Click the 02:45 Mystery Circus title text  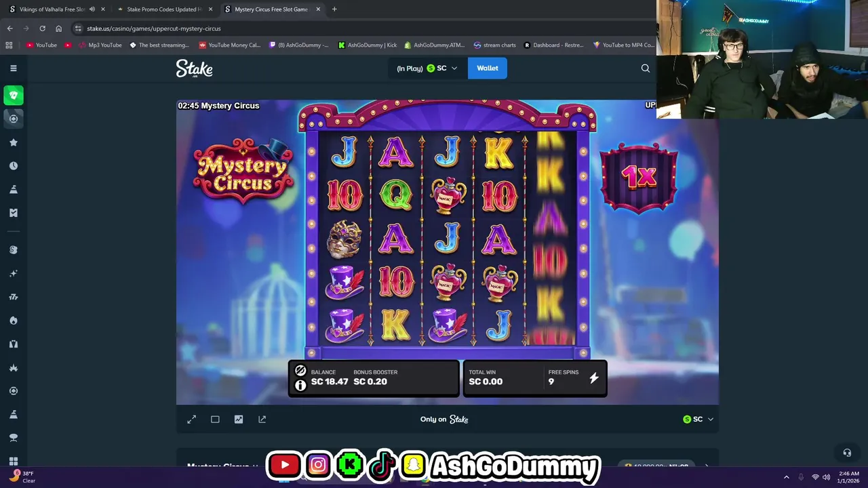[x=218, y=106]
